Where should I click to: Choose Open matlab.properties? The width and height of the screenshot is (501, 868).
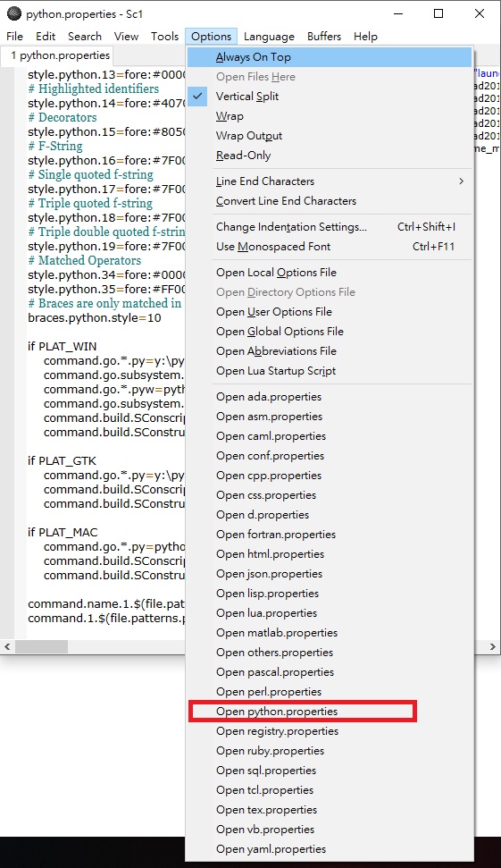pos(330,633)
